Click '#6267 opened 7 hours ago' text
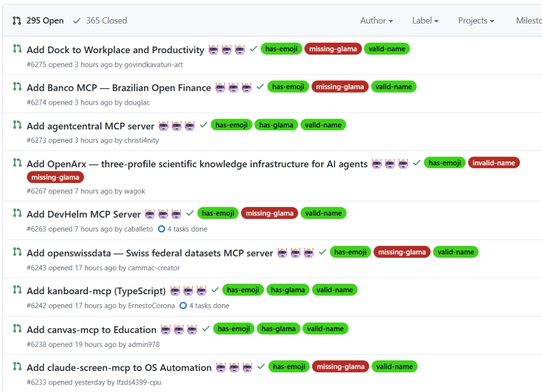 click(70, 191)
